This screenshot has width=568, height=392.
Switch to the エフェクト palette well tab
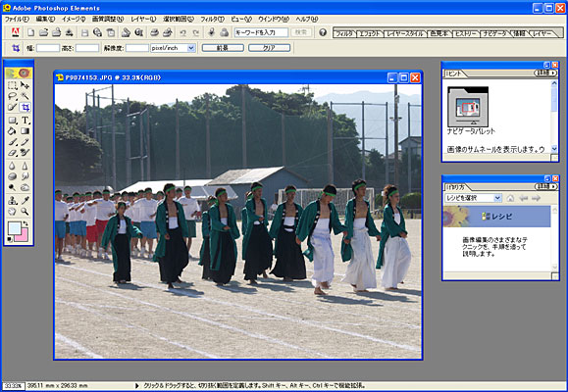point(370,33)
